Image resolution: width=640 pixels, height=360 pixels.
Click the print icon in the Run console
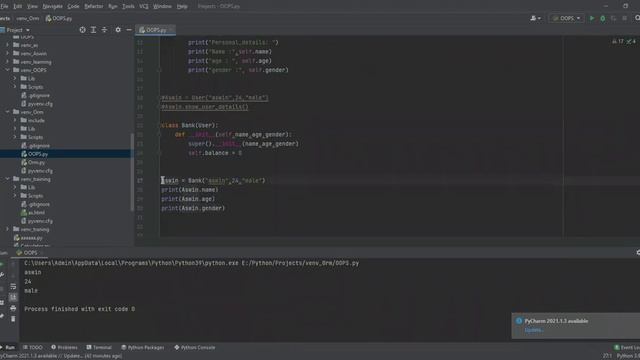13,308
